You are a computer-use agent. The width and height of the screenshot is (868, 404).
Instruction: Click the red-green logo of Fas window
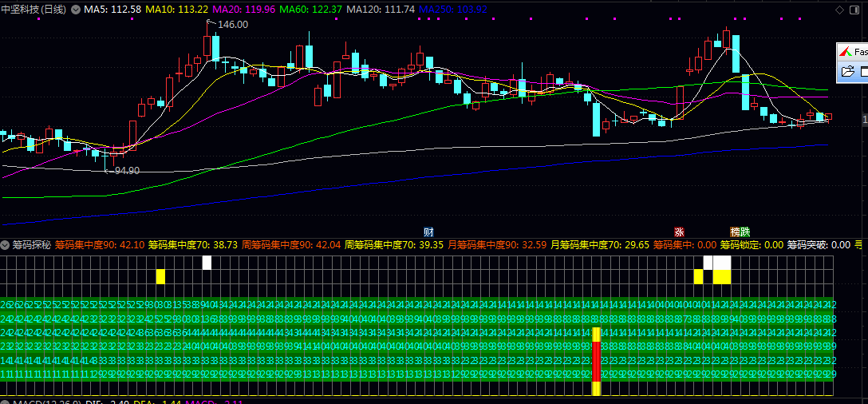pos(846,52)
